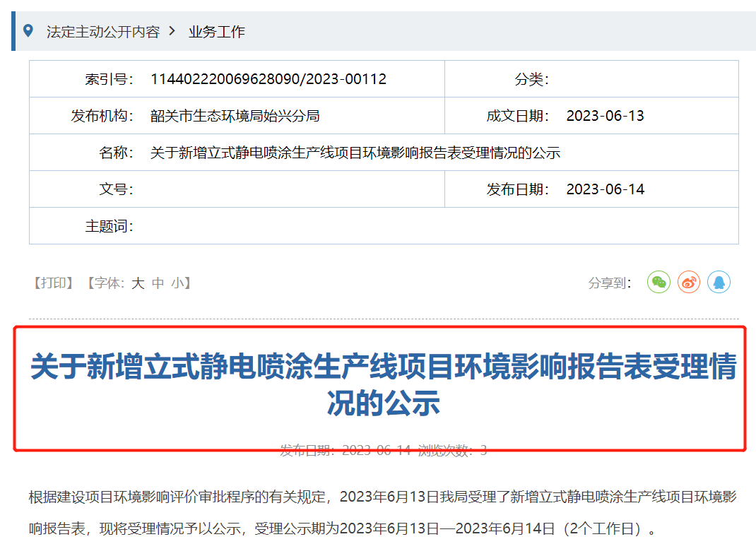Select the 韶关市生态环境局始兴分局 publisher text
The image size is (756, 544).
pyautogui.click(x=235, y=116)
